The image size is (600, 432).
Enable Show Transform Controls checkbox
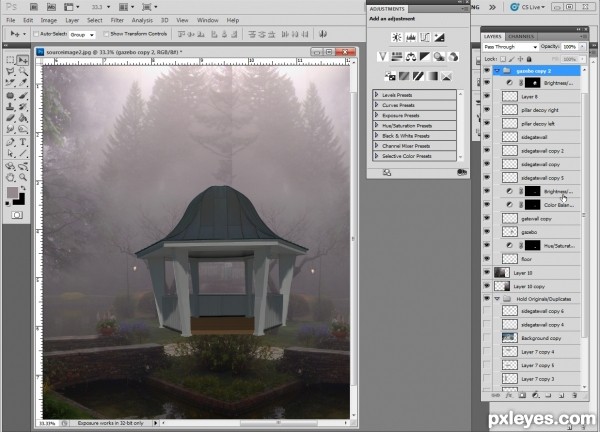tap(106, 34)
